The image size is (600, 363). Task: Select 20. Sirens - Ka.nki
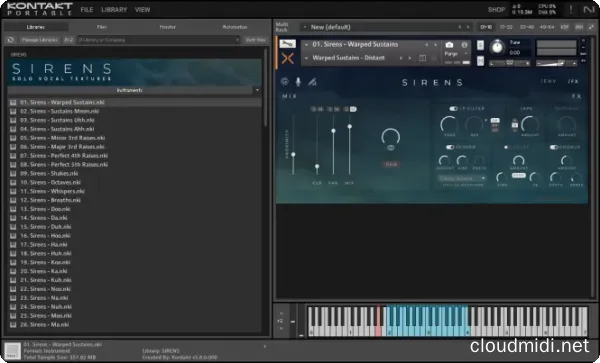(x=134, y=271)
